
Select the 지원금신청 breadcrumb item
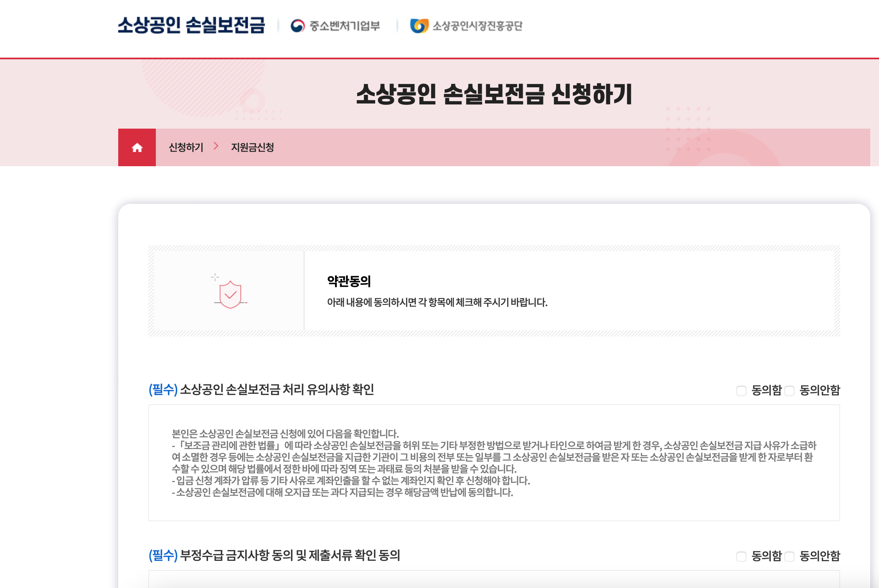[x=252, y=147]
